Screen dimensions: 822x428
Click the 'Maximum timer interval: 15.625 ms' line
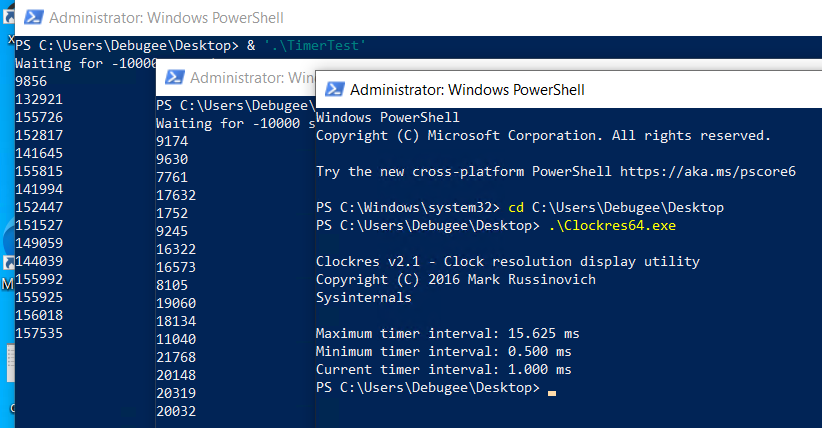coord(448,334)
